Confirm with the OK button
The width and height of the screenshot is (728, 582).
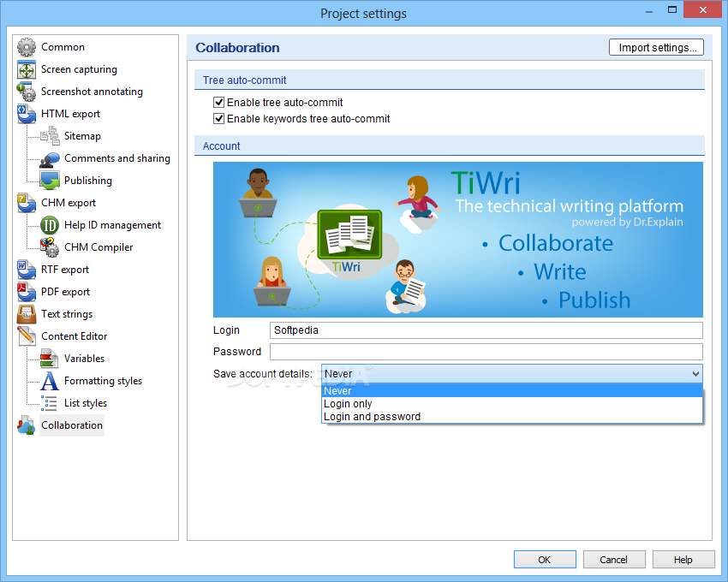545,560
